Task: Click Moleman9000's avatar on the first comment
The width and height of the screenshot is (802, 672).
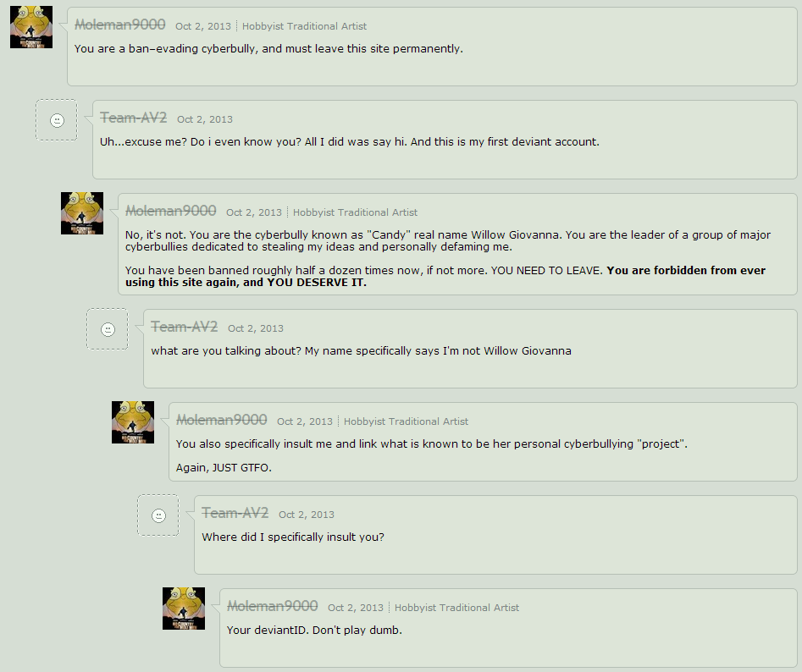Action: (31, 27)
